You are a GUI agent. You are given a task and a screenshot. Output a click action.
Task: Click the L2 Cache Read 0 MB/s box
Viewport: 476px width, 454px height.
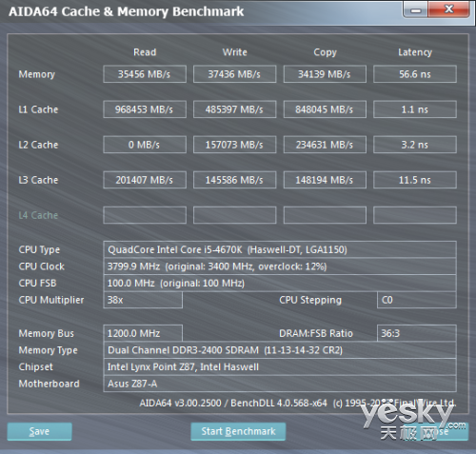pyautogui.click(x=145, y=145)
